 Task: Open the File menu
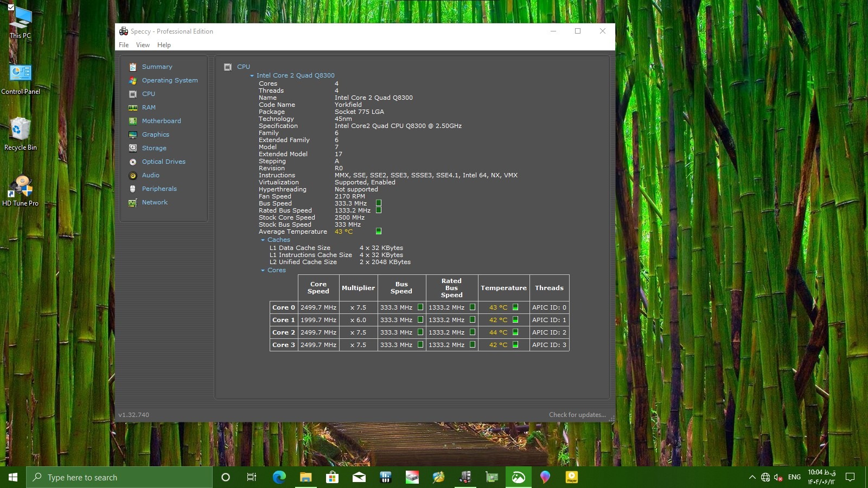pyautogui.click(x=124, y=45)
